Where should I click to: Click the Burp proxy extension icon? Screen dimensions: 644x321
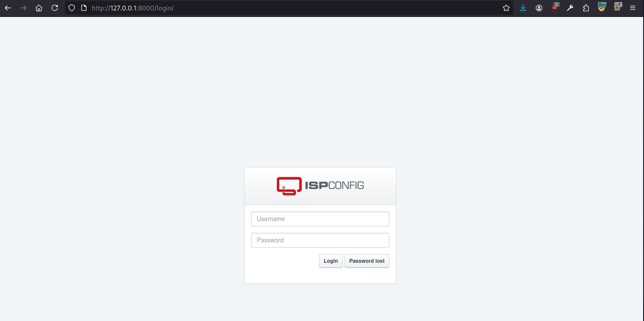coord(602,7)
